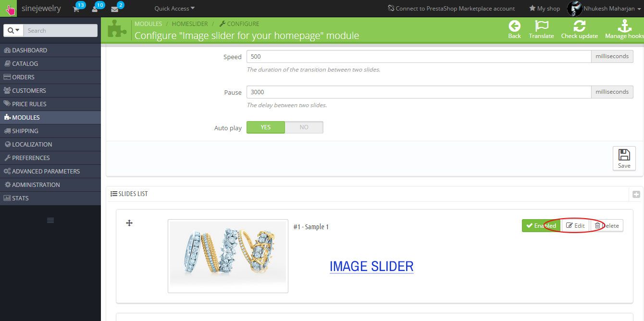Connect to PrestaShop Marketplace account
644x321 pixels.
[451, 8]
